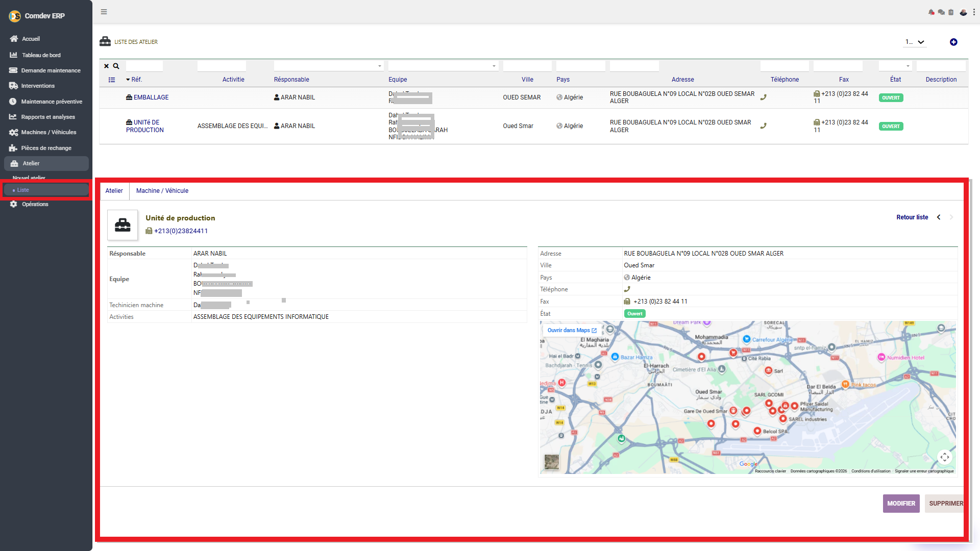
Task: Expand the Résponsable filter dropdown
Action: pyautogui.click(x=329, y=66)
